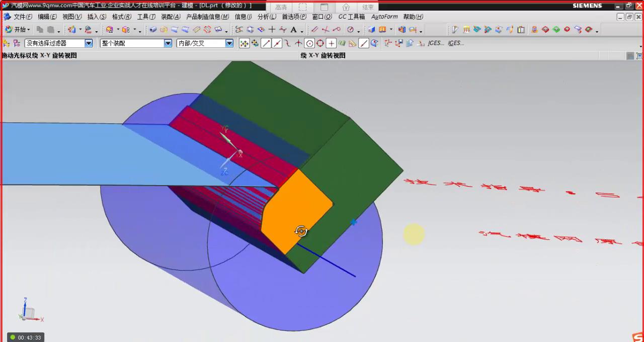The width and height of the screenshot is (644, 342).
Task: Click the extrude solid icon in feature toolbar
Action: (x=372, y=30)
